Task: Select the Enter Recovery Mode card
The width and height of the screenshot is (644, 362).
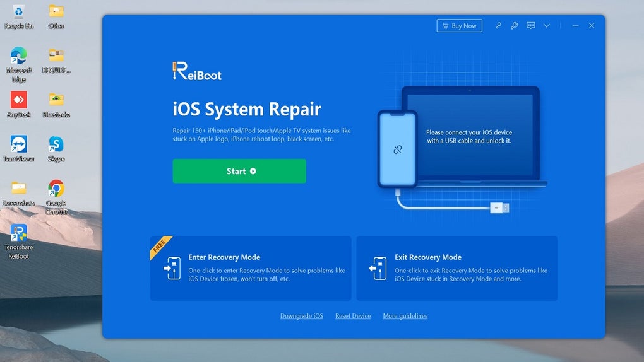Action: [x=251, y=268]
